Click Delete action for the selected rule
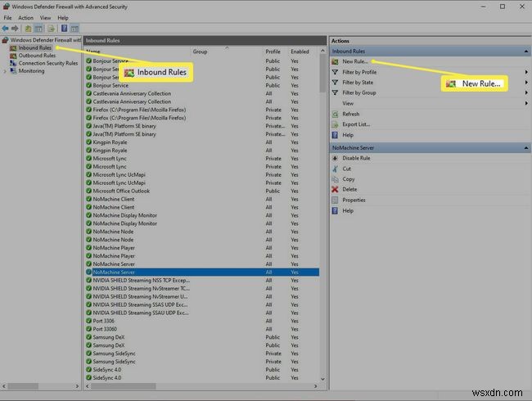Image resolution: width=532 pixels, height=401 pixels. tap(349, 189)
